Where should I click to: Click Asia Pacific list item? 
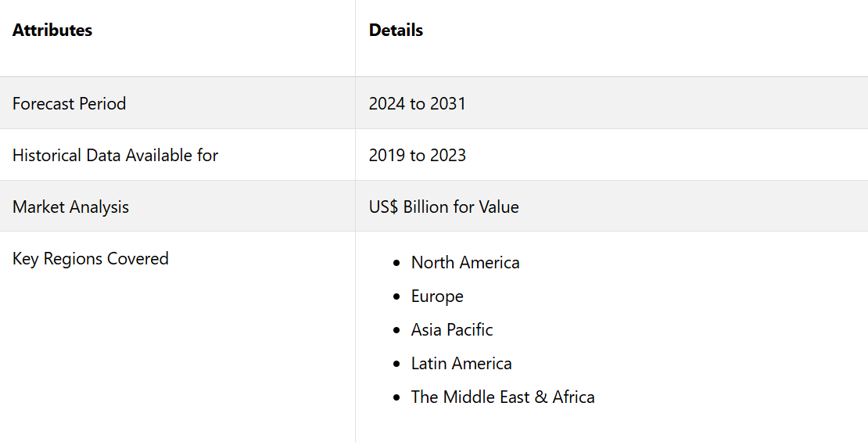[x=452, y=329]
